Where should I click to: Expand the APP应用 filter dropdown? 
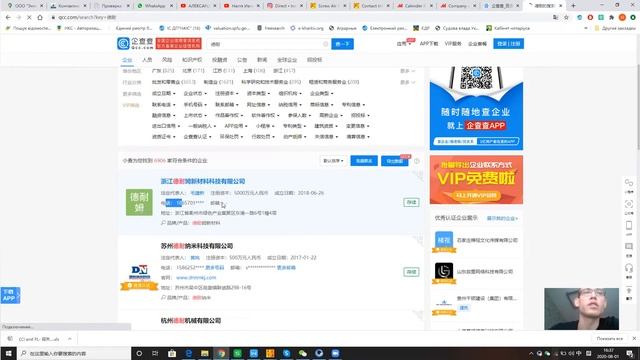pos(236,126)
